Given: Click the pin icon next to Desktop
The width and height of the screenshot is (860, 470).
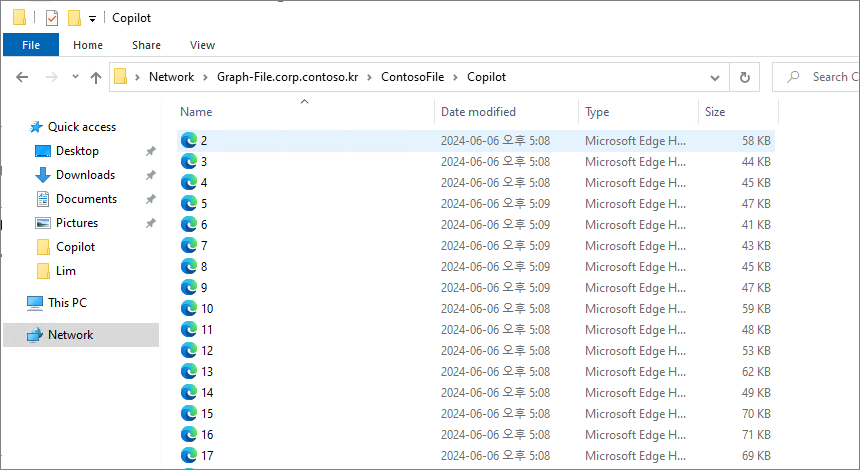Looking at the screenshot, I should (150, 151).
